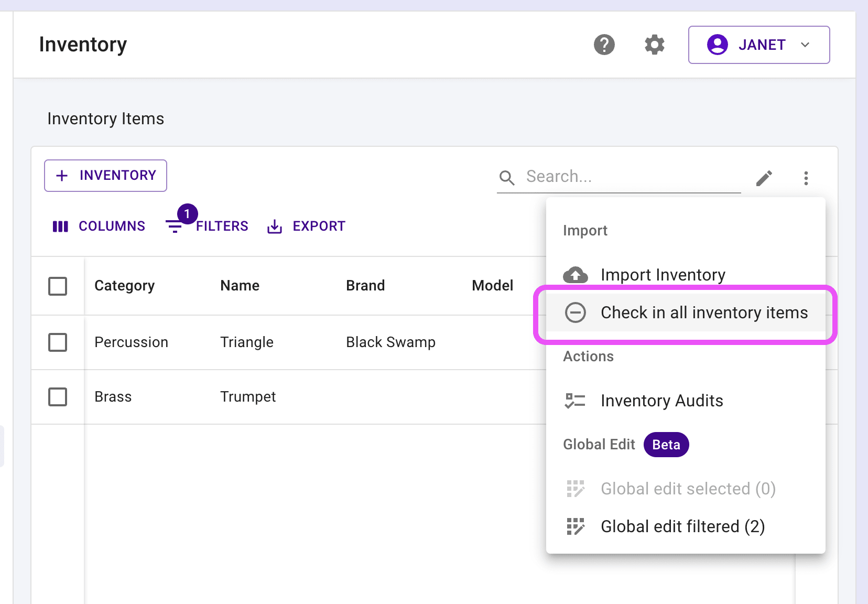Click the search magnifier icon
Image resolution: width=868 pixels, height=604 pixels.
507,178
